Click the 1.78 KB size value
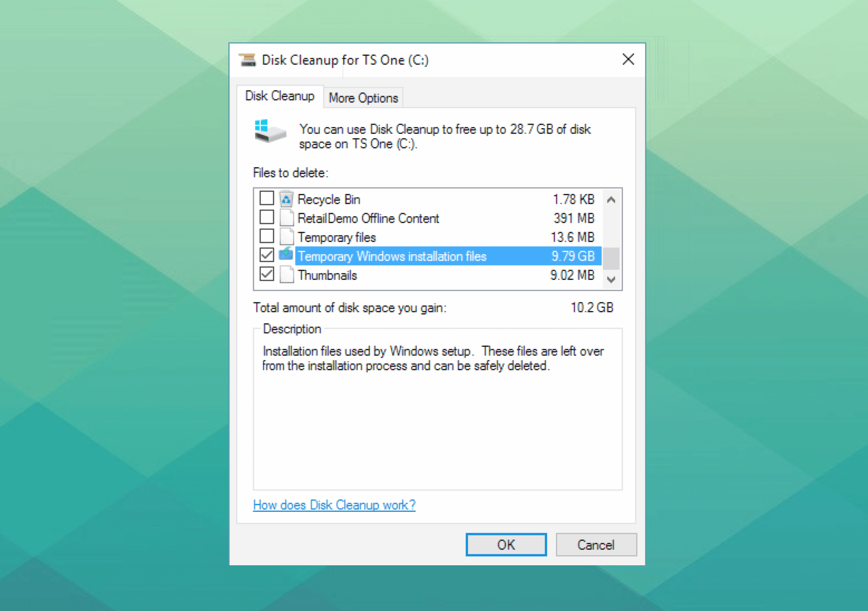The height and width of the screenshot is (611, 868). point(573,199)
